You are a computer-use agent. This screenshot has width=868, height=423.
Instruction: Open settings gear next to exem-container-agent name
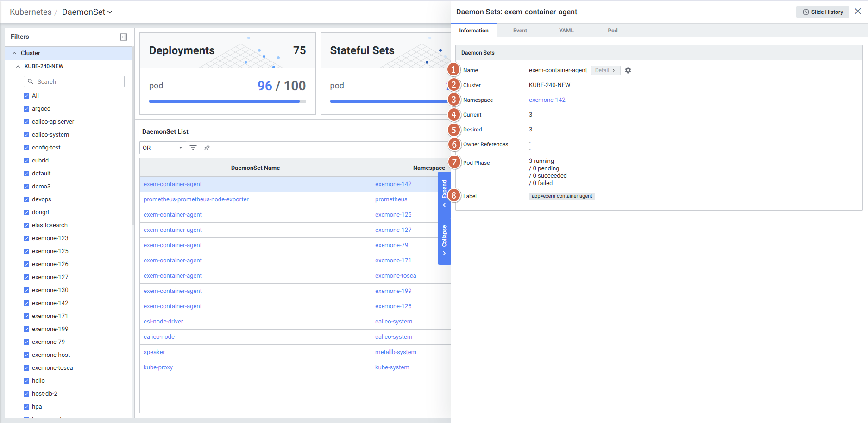tap(628, 70)
